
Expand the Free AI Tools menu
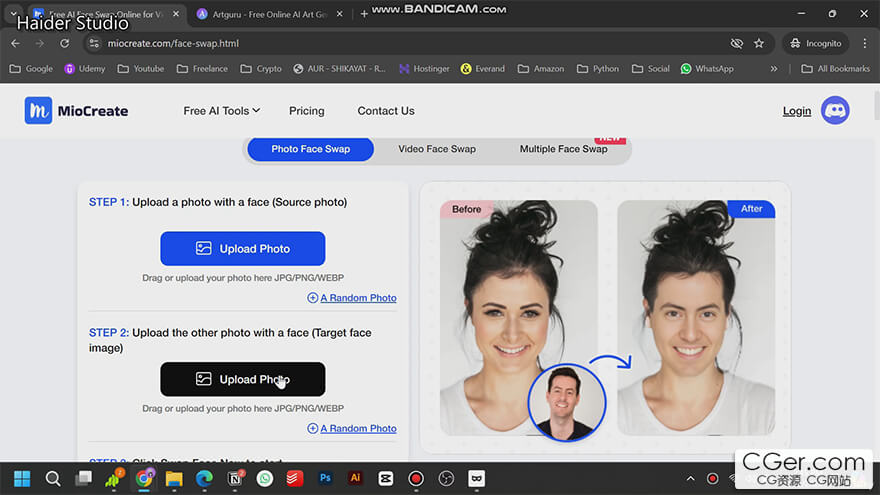pyautogui.click(x=222, y=111)
